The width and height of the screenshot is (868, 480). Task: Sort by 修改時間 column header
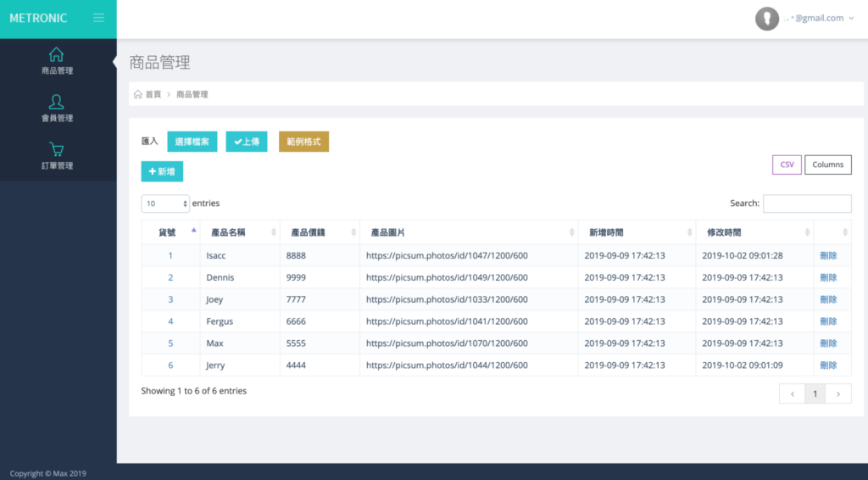point(754,232)
